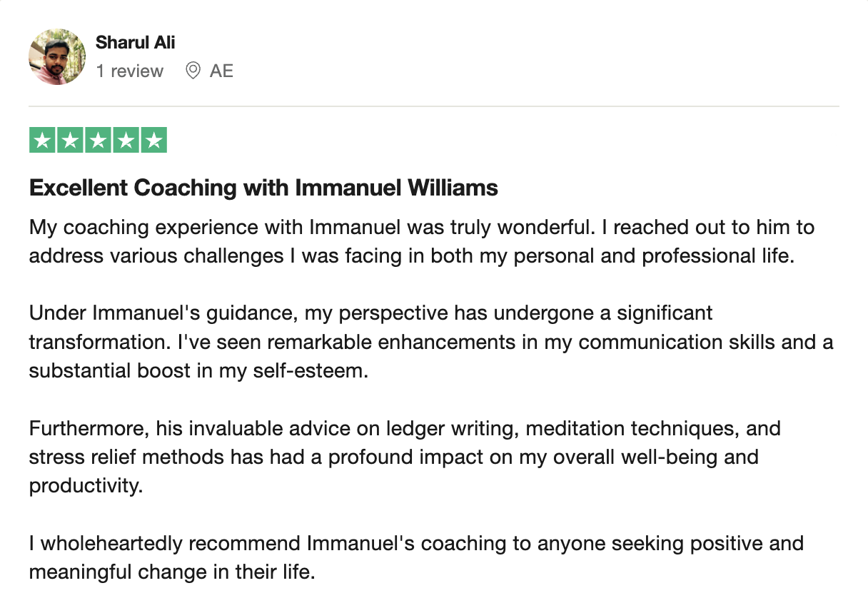Click the paragraph starting "Under Immanuel's guidance"
Screen dimensions: 868x608
(x=431, y=342)
